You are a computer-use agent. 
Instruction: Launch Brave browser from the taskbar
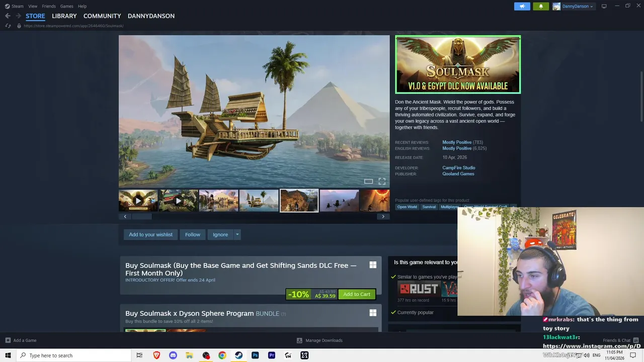156,355
